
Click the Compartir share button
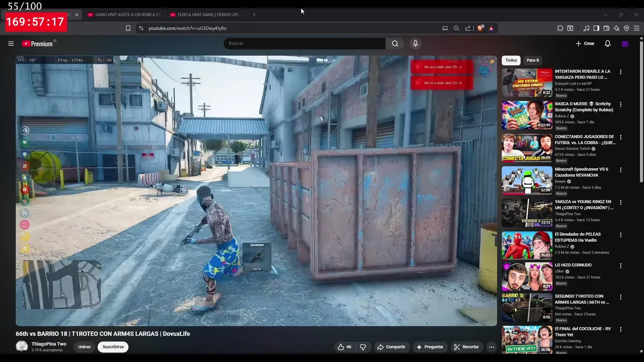[391, 347]
